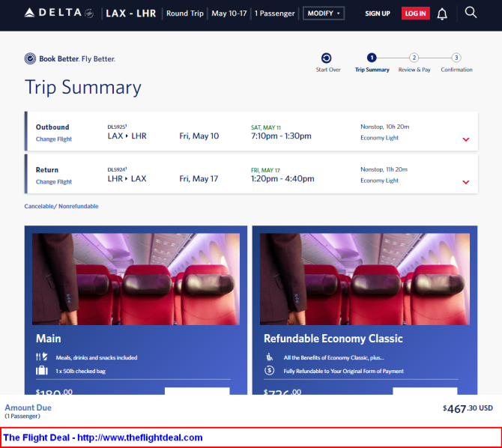The image size is (502, 448).
Task: Click the meals icon on Main card
Action: point(42,357)
